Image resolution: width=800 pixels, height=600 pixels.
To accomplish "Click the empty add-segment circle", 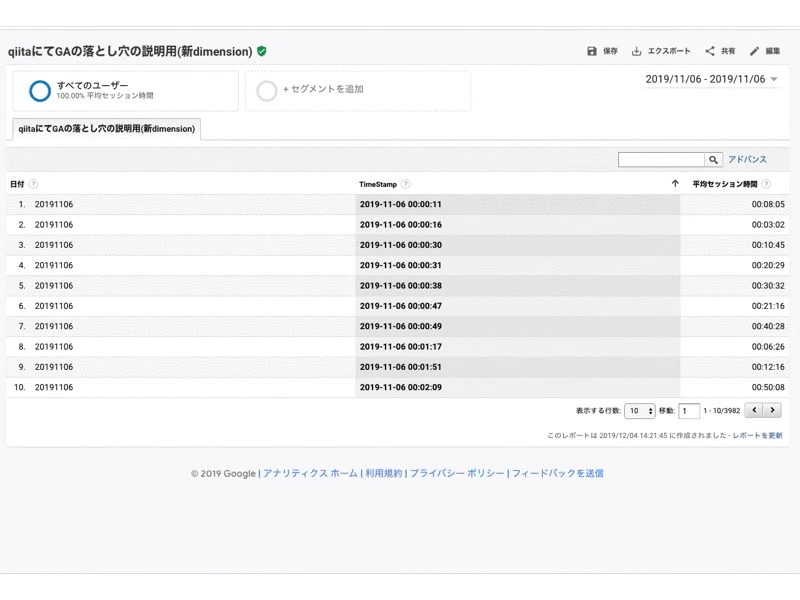I will coord(266,91).
